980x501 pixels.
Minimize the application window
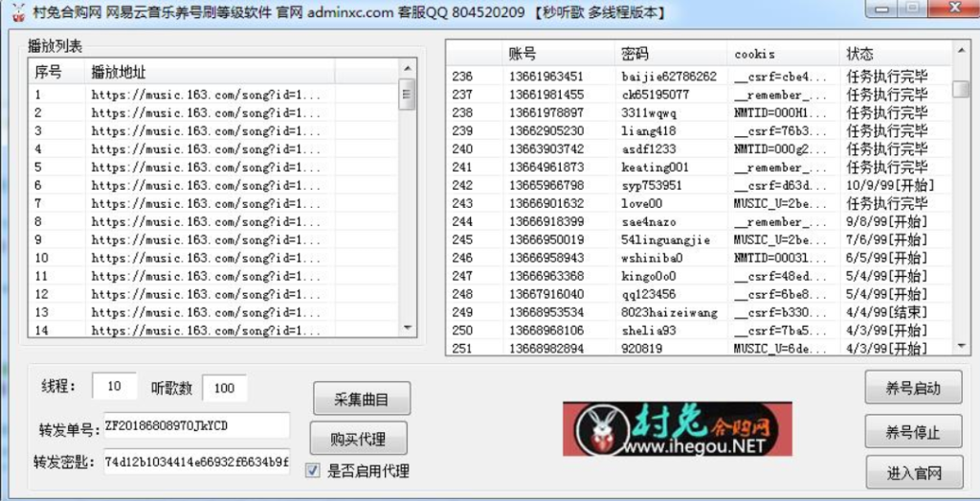[882, 9]
